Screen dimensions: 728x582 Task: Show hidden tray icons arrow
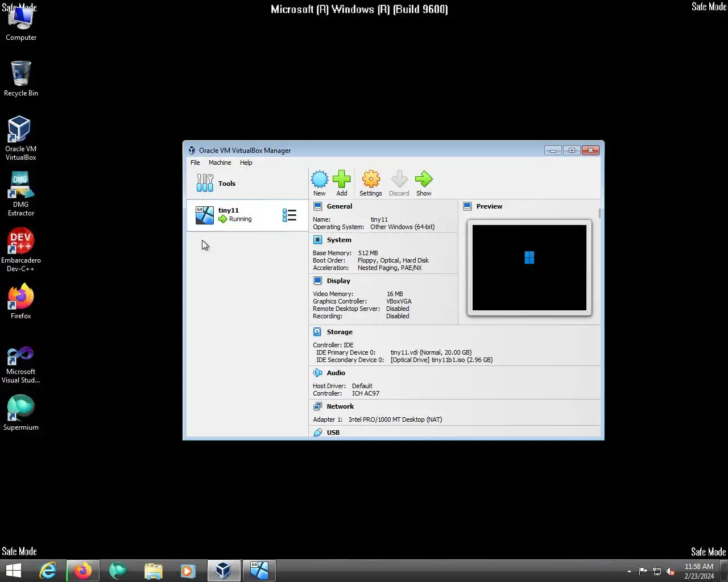pyautogui.click(x=629, y=571)
